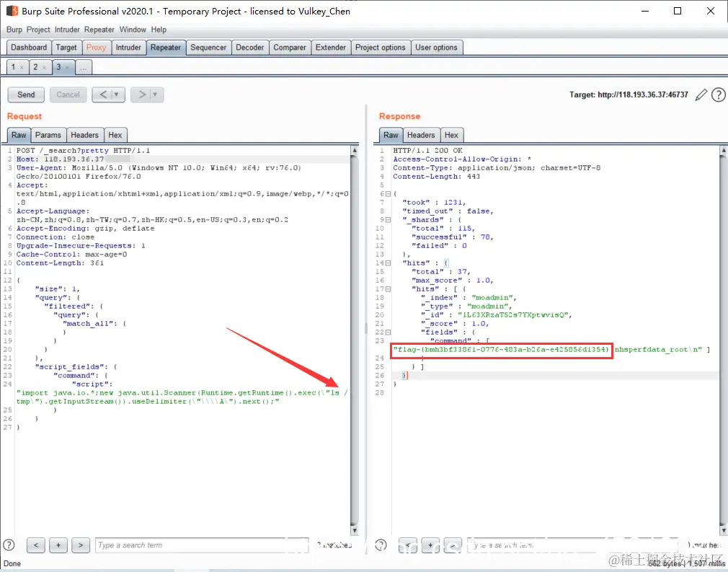Screen dimensions: 728x572
Task: Switch to the Sequencer tab
Action: [208, 48]
